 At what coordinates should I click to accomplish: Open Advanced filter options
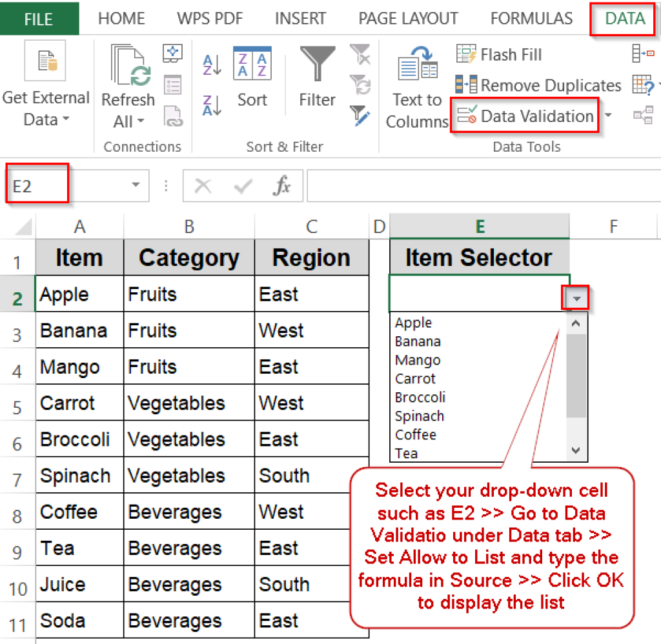(x=360, y=116)
